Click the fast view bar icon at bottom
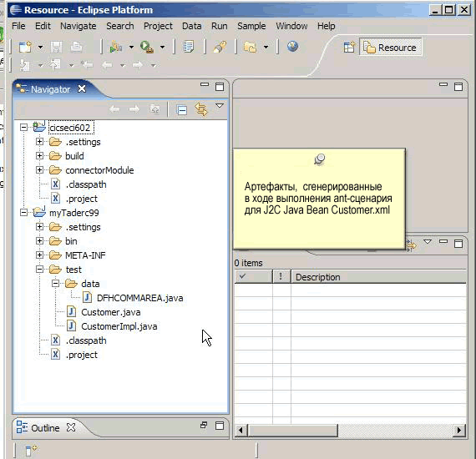Viewport: 476px width, 459px height. point(30,450)
